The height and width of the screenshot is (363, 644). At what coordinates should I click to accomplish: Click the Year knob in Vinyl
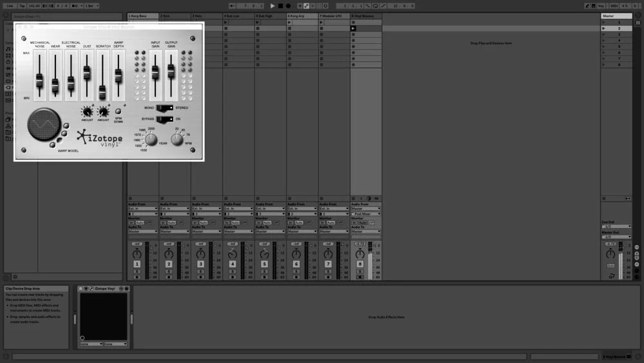(x=151, y=139)
